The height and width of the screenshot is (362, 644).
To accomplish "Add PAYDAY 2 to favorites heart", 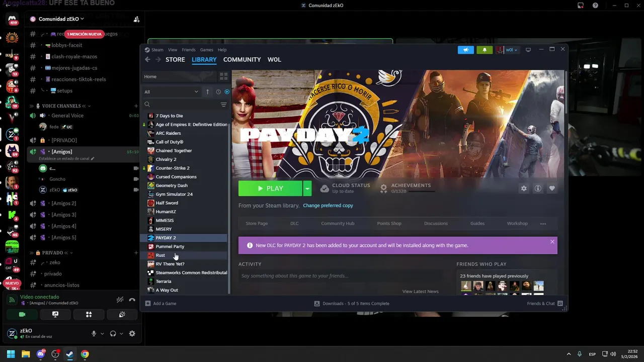I will [552, 189].
